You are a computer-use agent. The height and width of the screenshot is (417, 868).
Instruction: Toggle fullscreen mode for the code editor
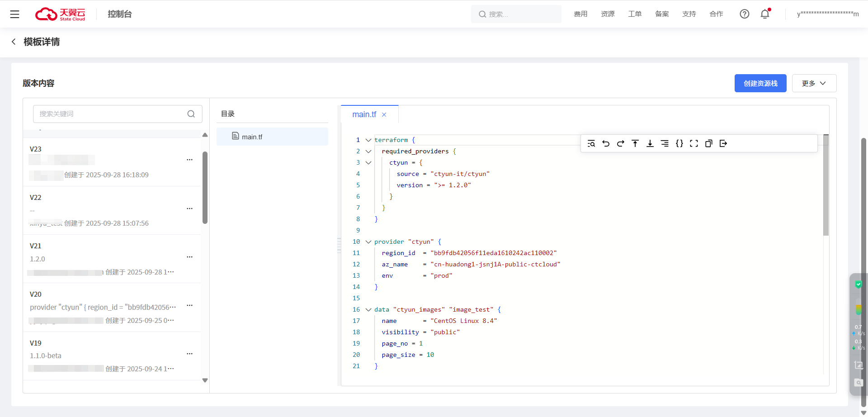click(694, 143)
